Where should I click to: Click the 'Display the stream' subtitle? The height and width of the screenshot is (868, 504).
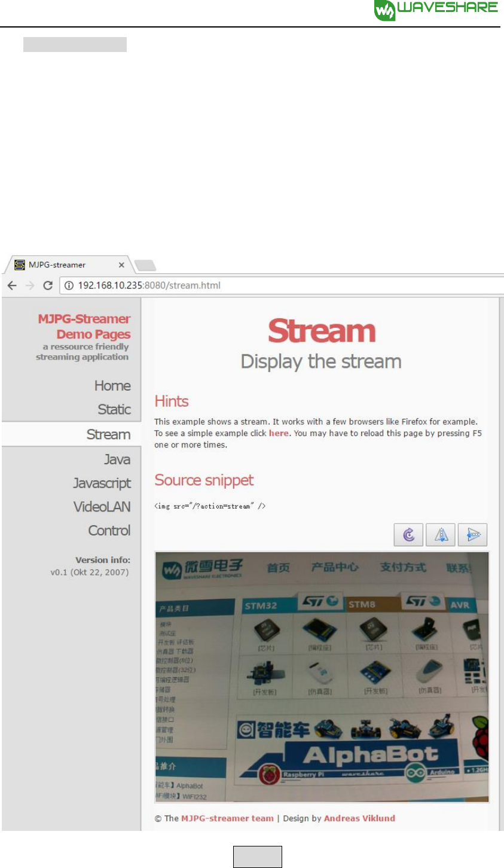coord(321,362)
